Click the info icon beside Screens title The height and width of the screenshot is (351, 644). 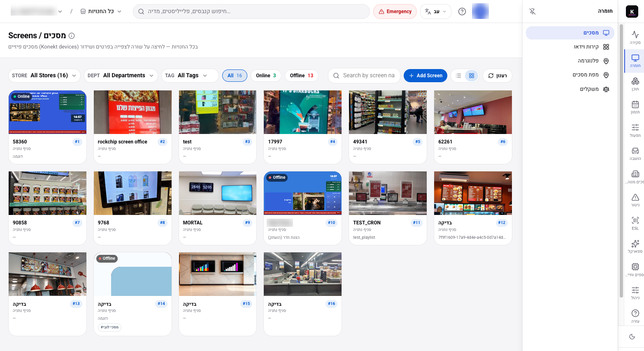pos(72,36)
